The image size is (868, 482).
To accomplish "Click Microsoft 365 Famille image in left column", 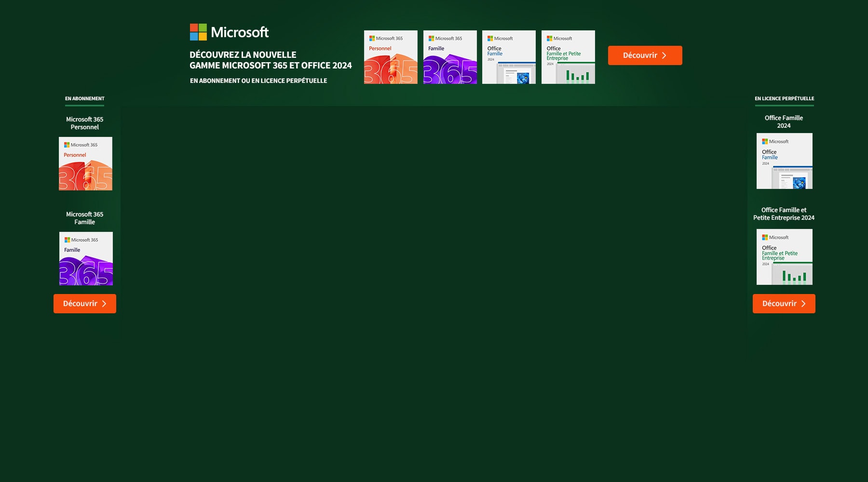I will [x=86, y=259].
